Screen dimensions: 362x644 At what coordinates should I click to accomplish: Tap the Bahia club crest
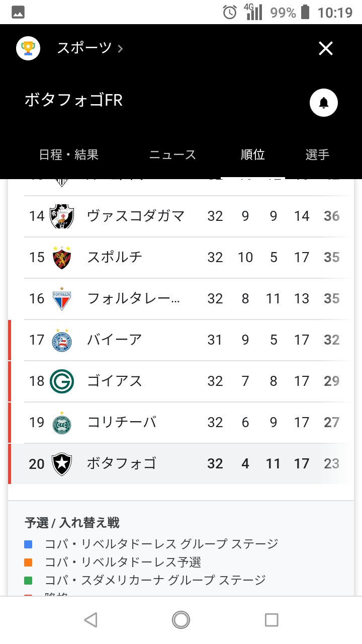[62, 340]
